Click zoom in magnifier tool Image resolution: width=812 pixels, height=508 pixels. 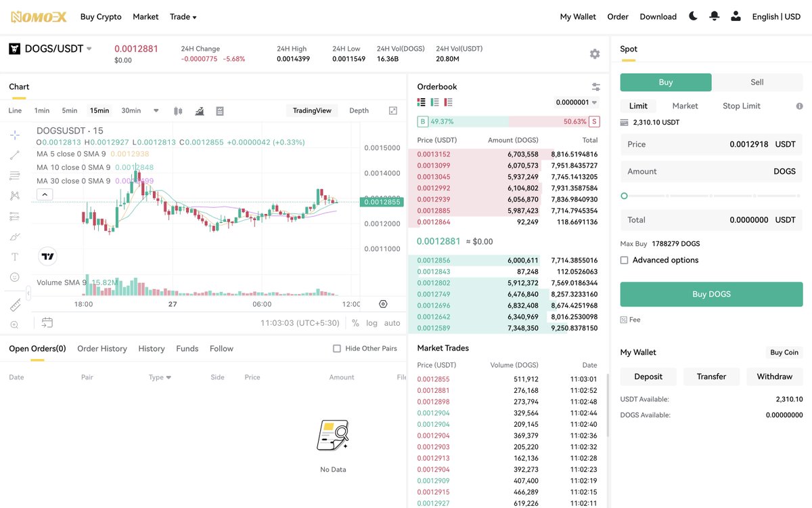click(x=15, y=325)
